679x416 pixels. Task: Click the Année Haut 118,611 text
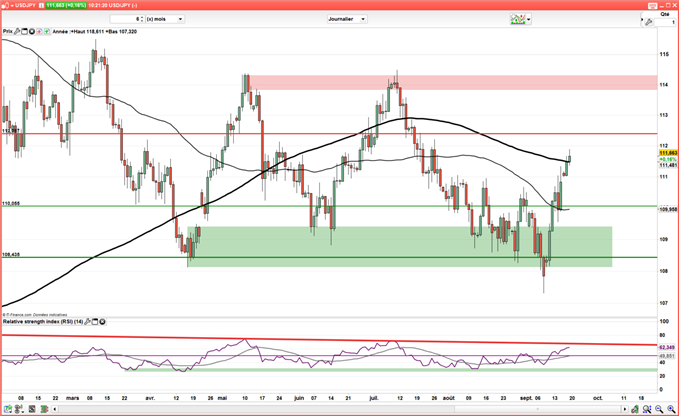coord(78,32)
